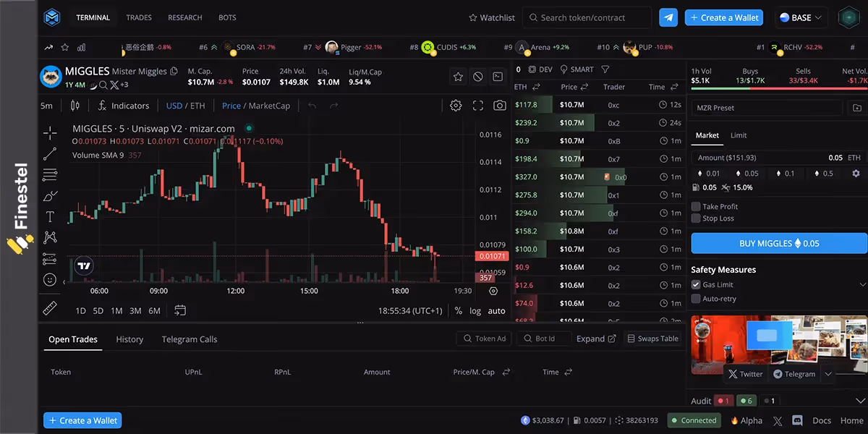Viewport: 868px width, 434px height.
Task: Open the preset folder icon
Action: coord(857,108)
